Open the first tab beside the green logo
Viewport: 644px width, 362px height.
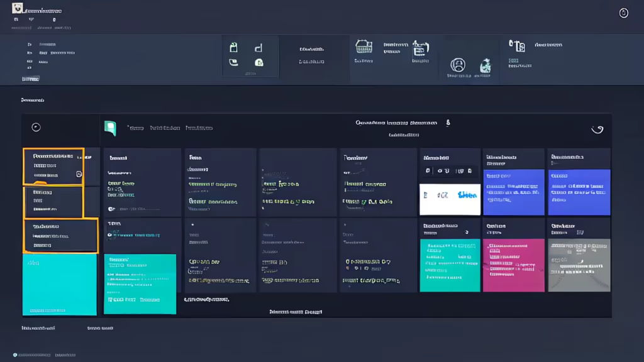pos(135,128)
